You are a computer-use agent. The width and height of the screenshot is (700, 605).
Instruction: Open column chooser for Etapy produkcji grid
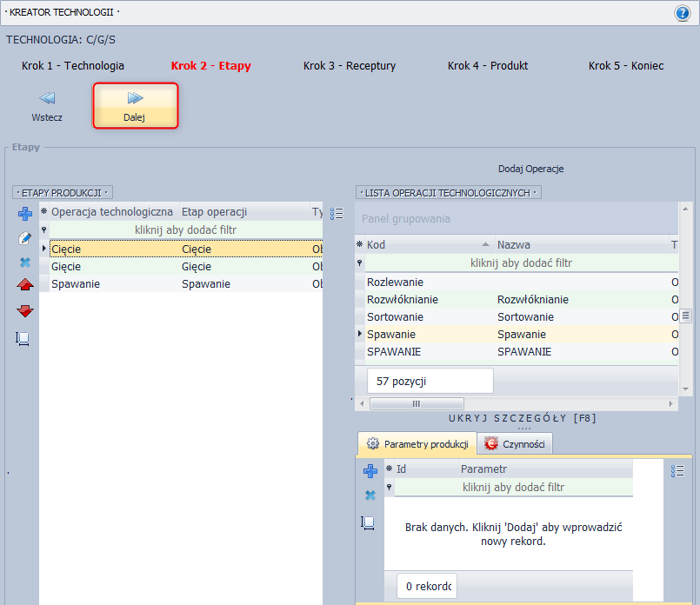337,214
